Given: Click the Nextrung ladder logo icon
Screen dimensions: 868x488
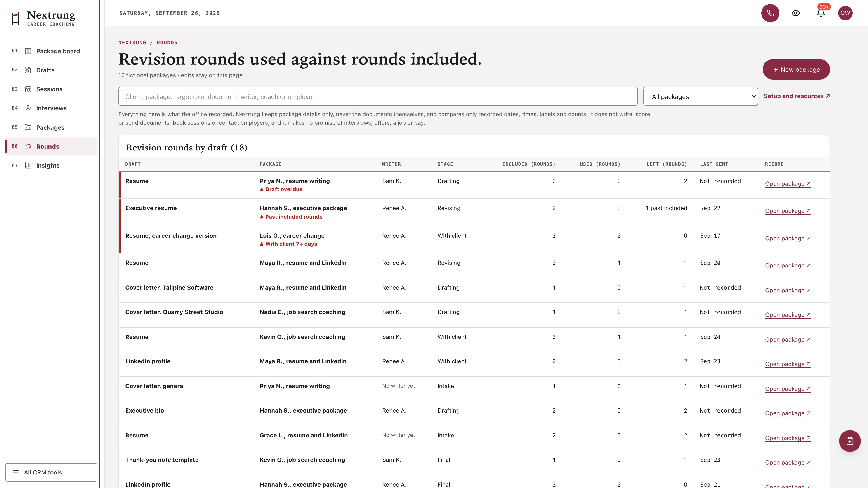Looking at the screenshot, I should tap(16, 19).
